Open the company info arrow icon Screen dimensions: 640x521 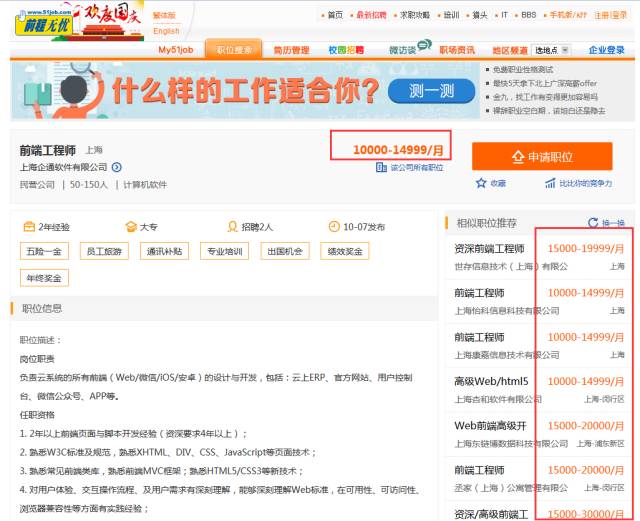[x=117, y=167]
